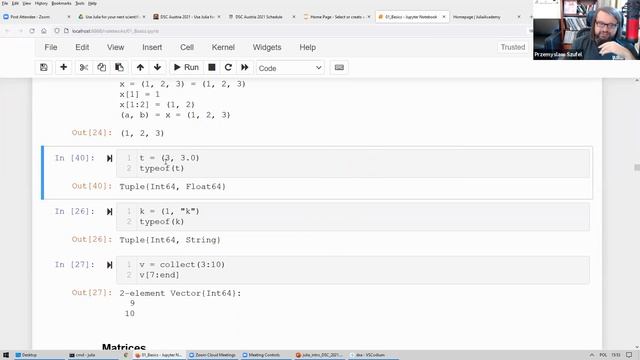Copy selected cells with the toolbar icon
The height and width of the screenshot is (360, 640).
101,67
